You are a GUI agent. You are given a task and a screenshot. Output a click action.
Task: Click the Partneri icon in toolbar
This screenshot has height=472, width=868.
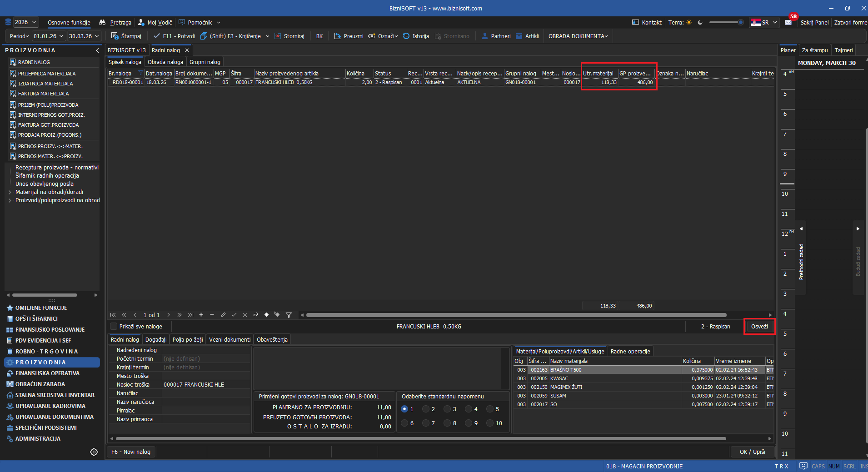coord(485,36)
